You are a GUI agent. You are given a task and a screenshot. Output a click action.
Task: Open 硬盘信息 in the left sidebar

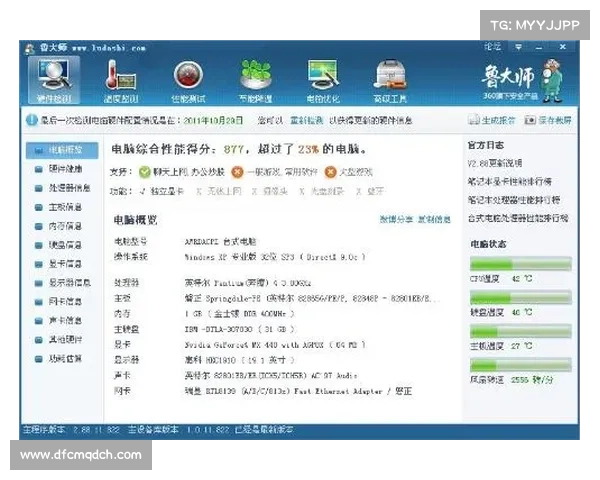pyautogui.click(x=64, y=245)
